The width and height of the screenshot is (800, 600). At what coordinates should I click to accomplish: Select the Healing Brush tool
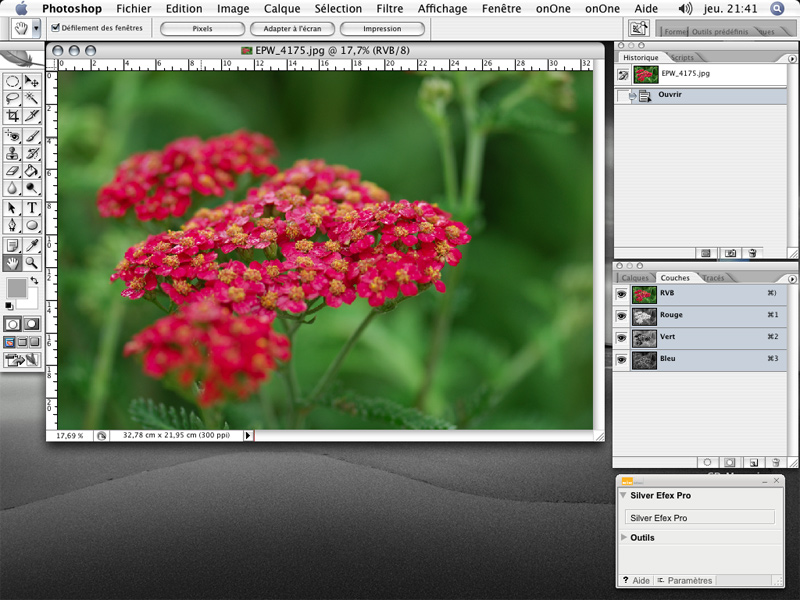[12, 136]
